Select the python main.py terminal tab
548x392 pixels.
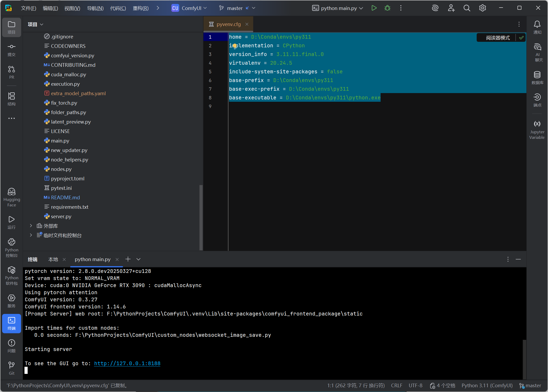click(x=92, y=259)
